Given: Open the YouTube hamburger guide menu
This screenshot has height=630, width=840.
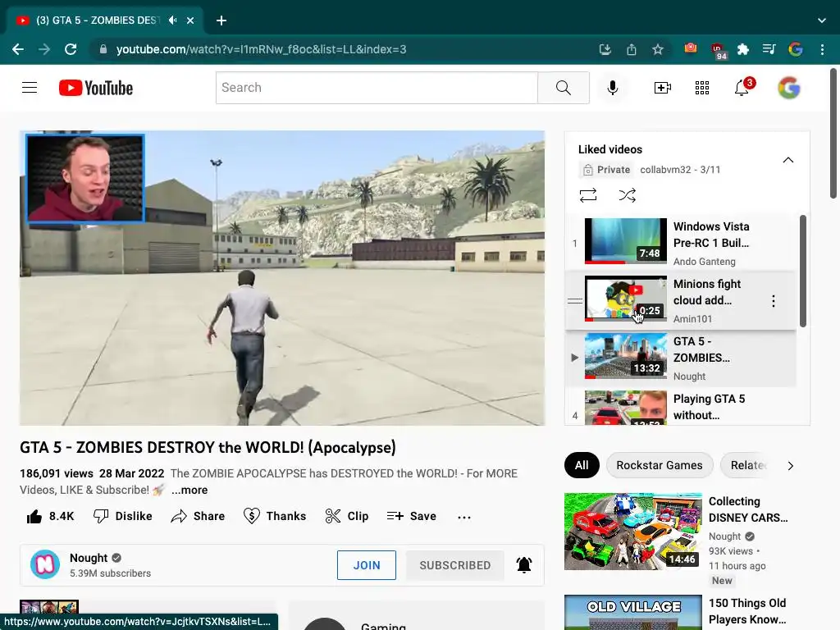Looking at the screenshot, I should pyautogui.click(x=30, y=87).
